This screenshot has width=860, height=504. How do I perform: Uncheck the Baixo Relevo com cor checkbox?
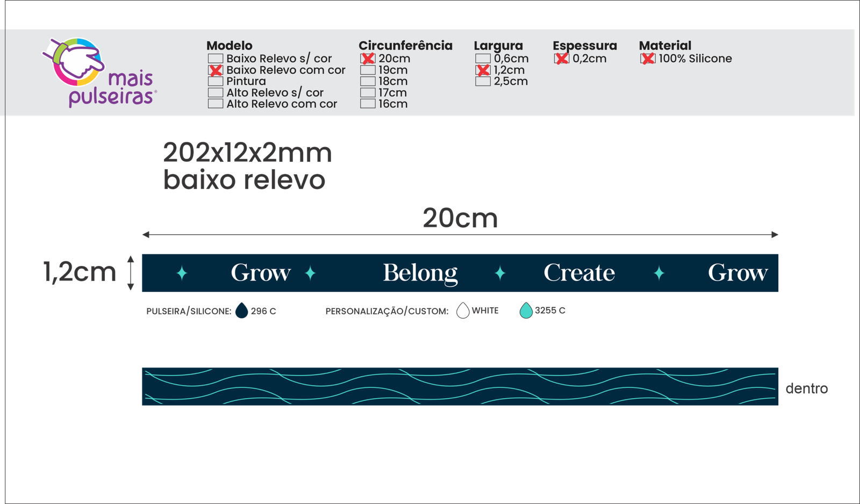[216, 70]
